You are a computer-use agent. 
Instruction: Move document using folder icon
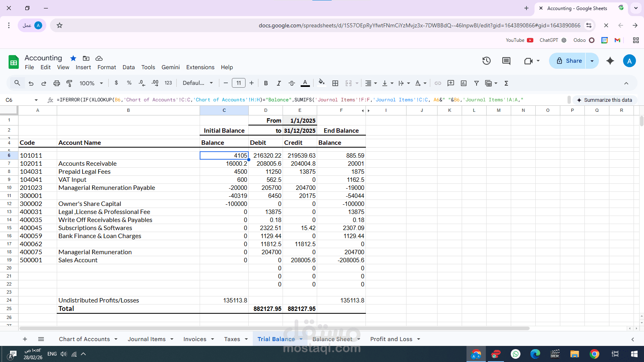tap(86, 58)
